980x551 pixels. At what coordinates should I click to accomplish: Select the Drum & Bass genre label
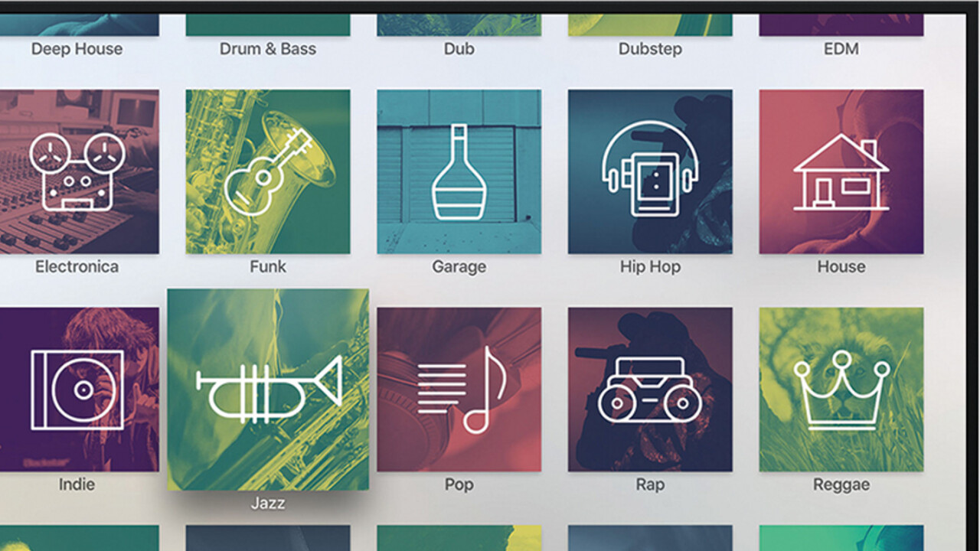tap(268, 49)
